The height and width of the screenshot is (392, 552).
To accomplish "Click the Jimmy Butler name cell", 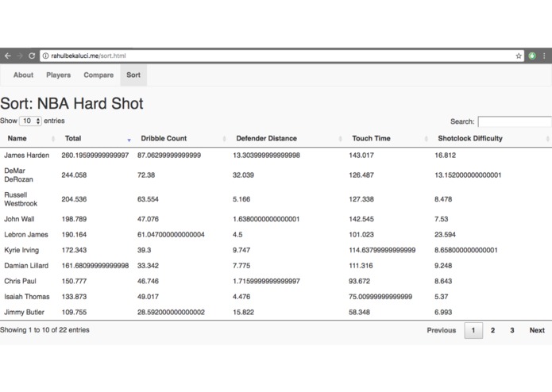I will [x=25, y=312].
